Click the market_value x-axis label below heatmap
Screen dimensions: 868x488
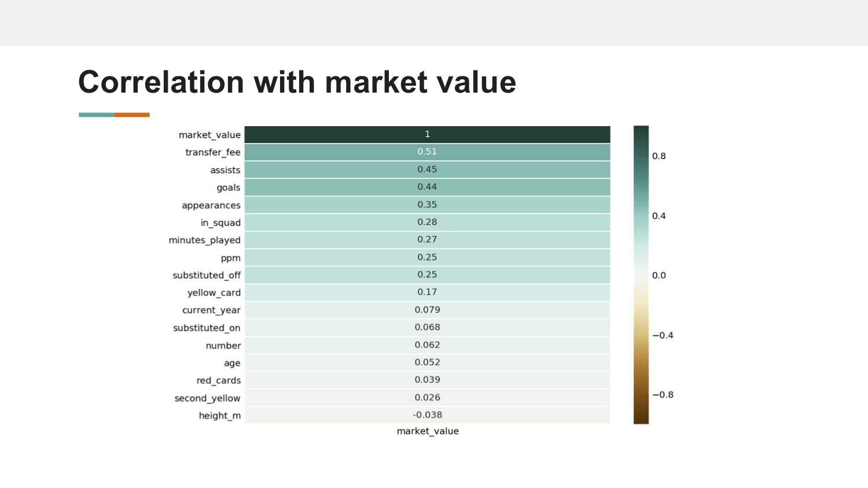pyautogui.click(x=428, y=431)
